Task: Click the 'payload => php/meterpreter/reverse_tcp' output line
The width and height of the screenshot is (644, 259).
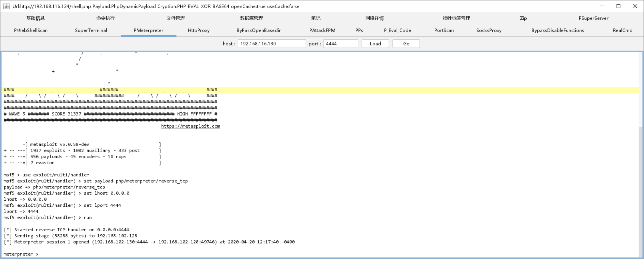Action: [x=54, y=187]
